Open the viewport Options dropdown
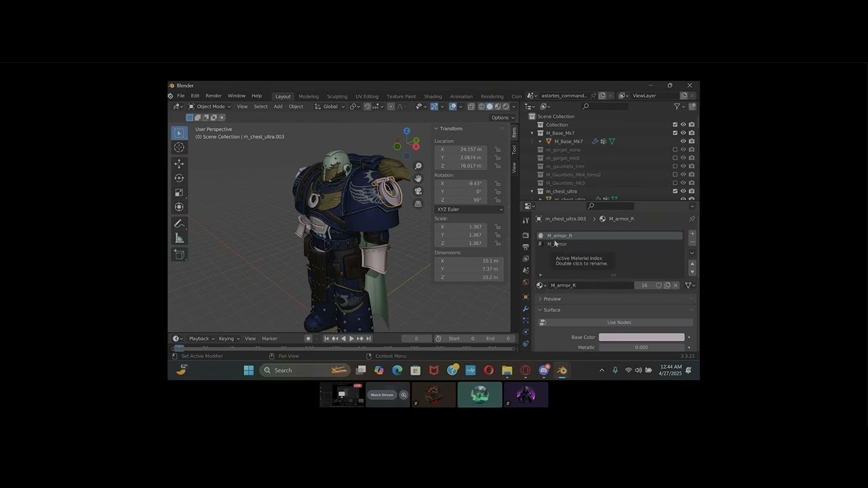 pyautogui.click(x=501, y=117)
